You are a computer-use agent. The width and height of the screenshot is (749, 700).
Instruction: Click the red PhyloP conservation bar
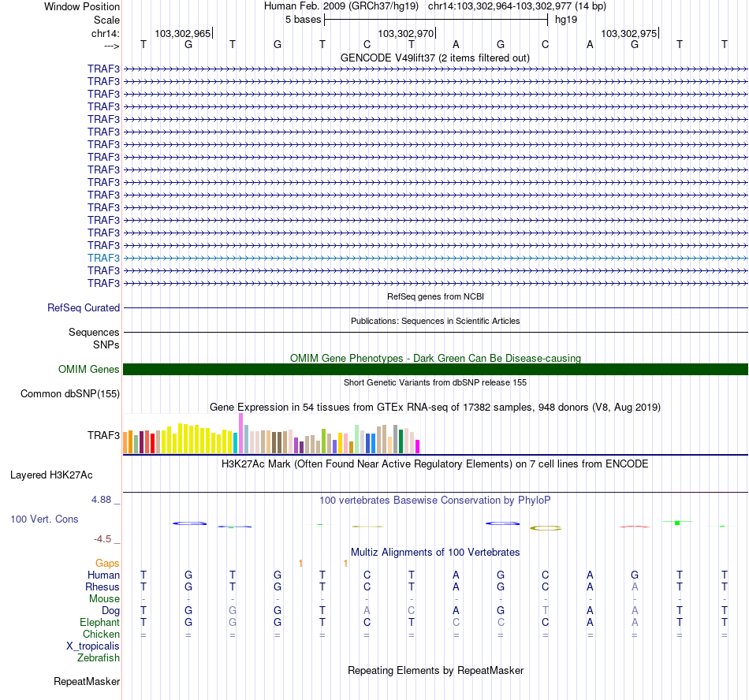coord(635,527)
